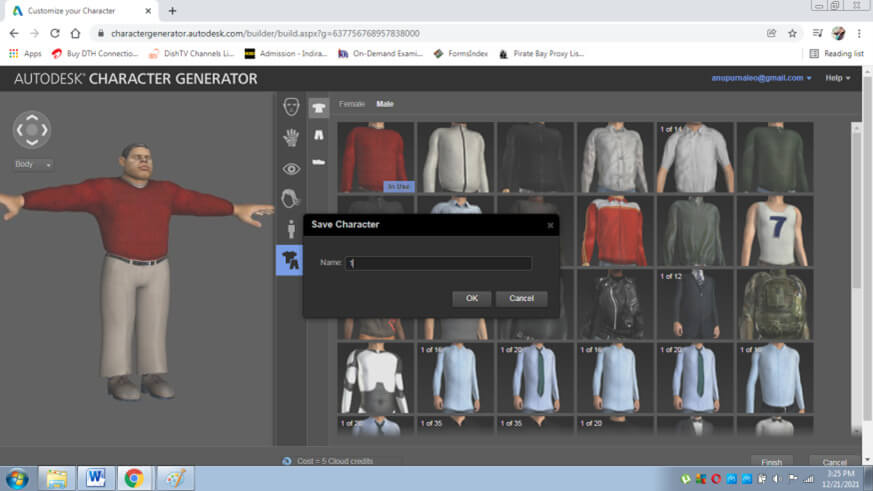Open FormsIndex bookmark
Image resolution: width=873 pixels, height=491 pixels.
point(460,53)
